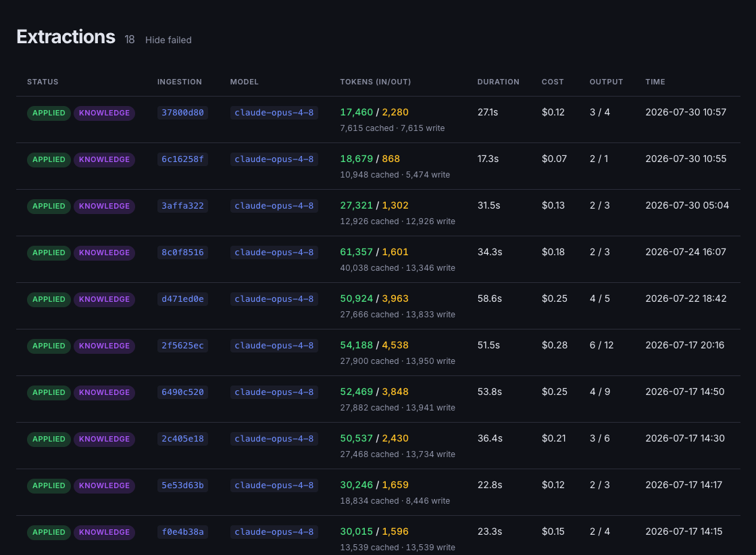
Task: Click KNOWLEDGE badge on the 6c16258f row
Action: (x=104, y=160)
